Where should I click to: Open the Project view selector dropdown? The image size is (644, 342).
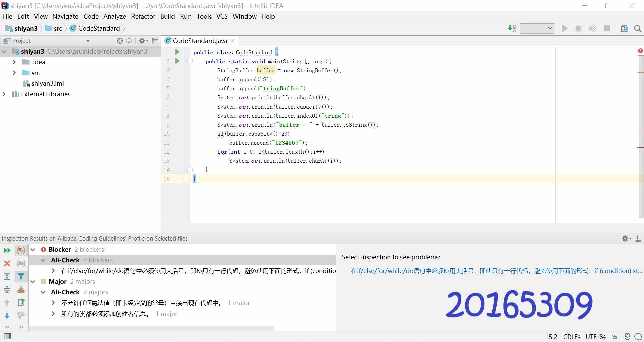[88, 41]
